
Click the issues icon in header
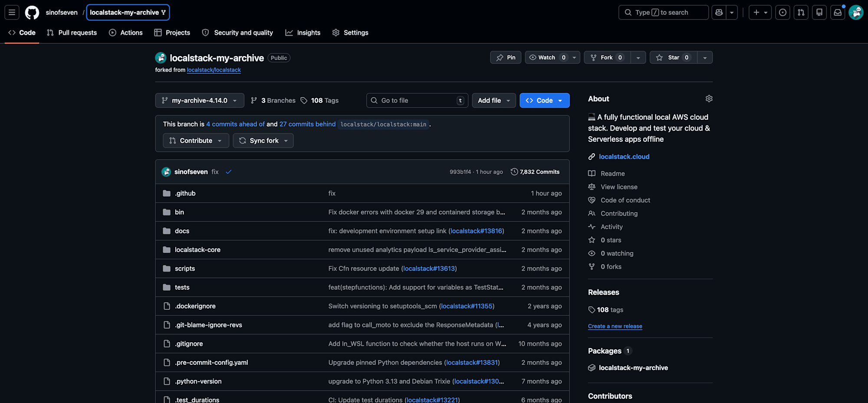click(x=783, y=13)
